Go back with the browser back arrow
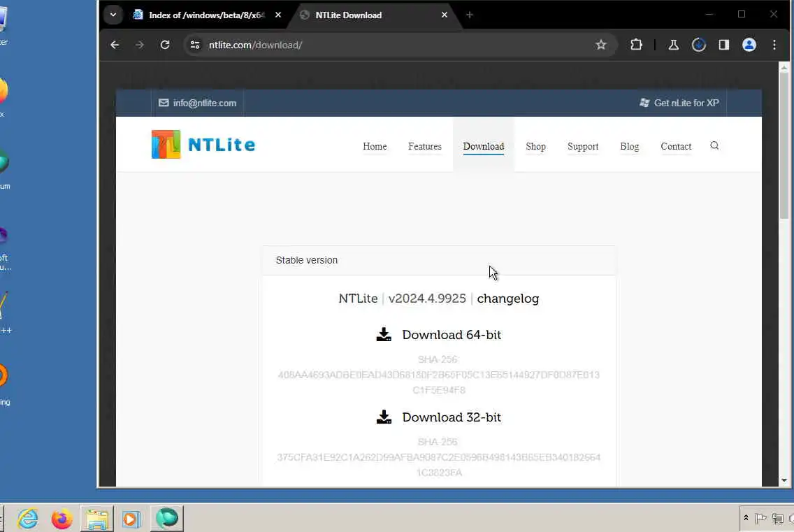This screenshot has height=532, width=794. (x=115, y=45)
